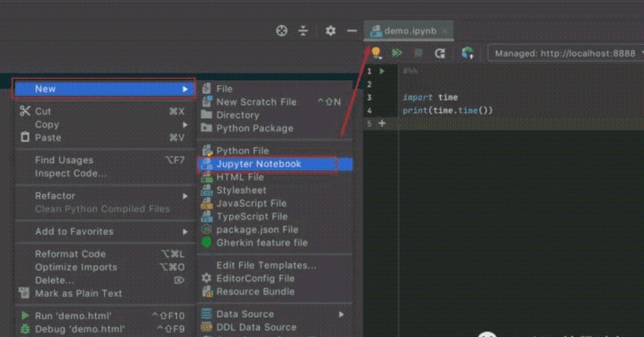
Task: Click the locate/scroll-from-source target icon
Action: [281, 31]
